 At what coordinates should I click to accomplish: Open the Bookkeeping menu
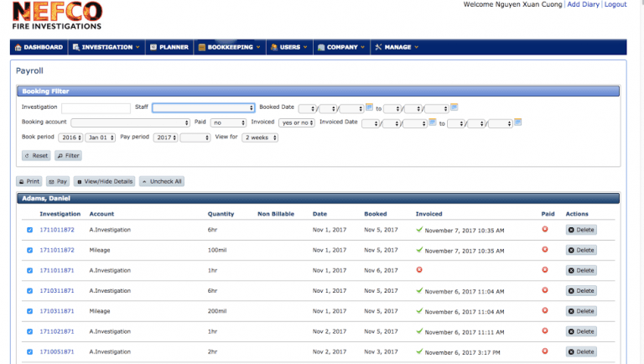(229, 47)
